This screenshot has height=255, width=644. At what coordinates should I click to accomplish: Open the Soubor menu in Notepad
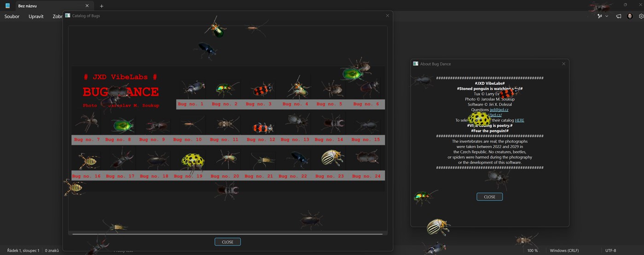[12, 17]
